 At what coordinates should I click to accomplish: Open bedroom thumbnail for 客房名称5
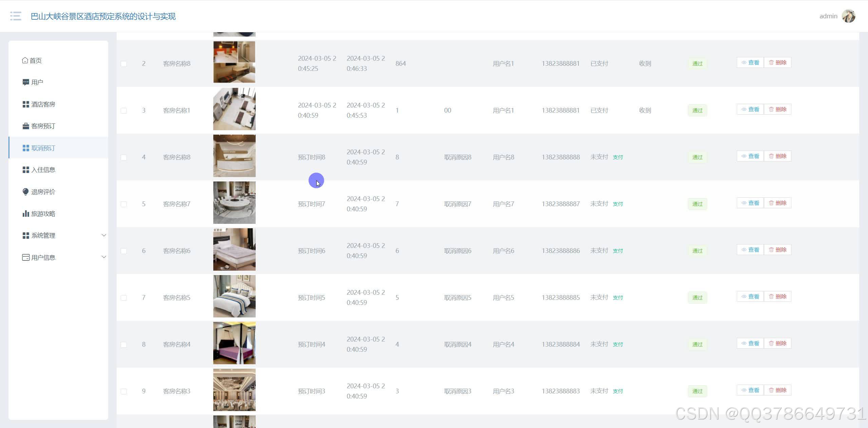234,296
